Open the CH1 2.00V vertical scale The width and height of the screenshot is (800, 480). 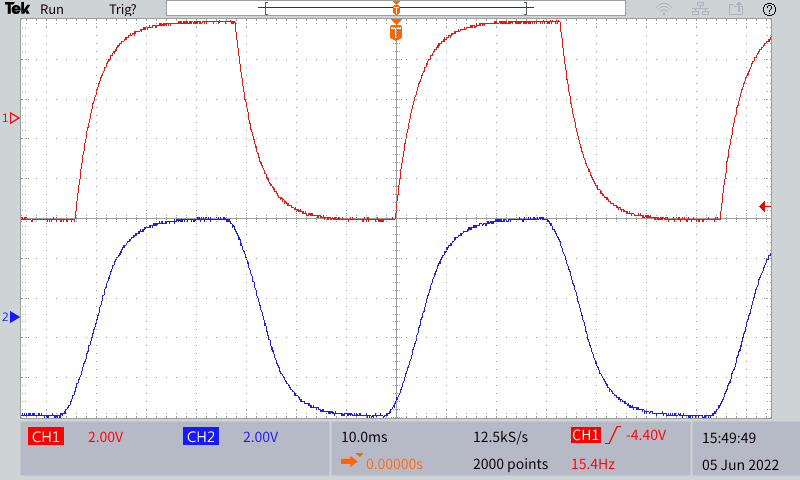(x=105, y=437)
